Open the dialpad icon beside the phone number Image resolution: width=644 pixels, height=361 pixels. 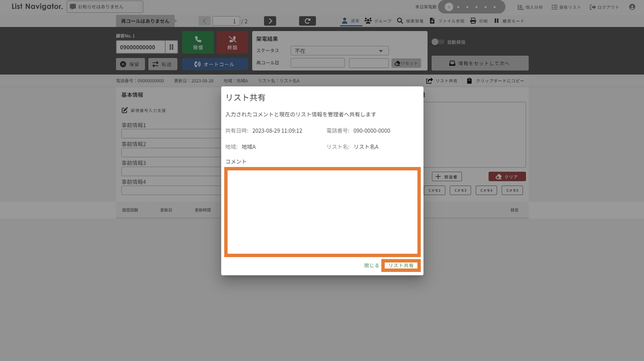tap(172, 47)
